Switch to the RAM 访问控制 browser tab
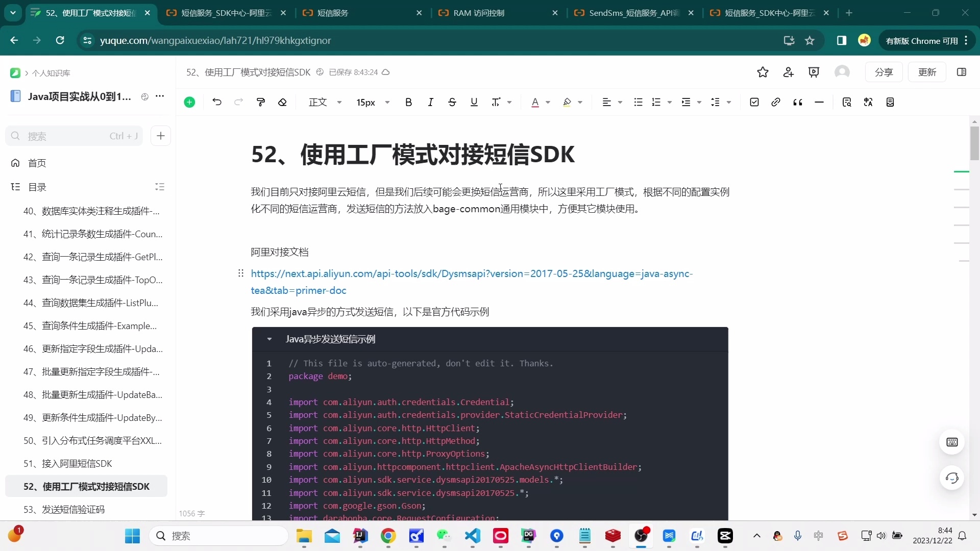 pos(480,13)
